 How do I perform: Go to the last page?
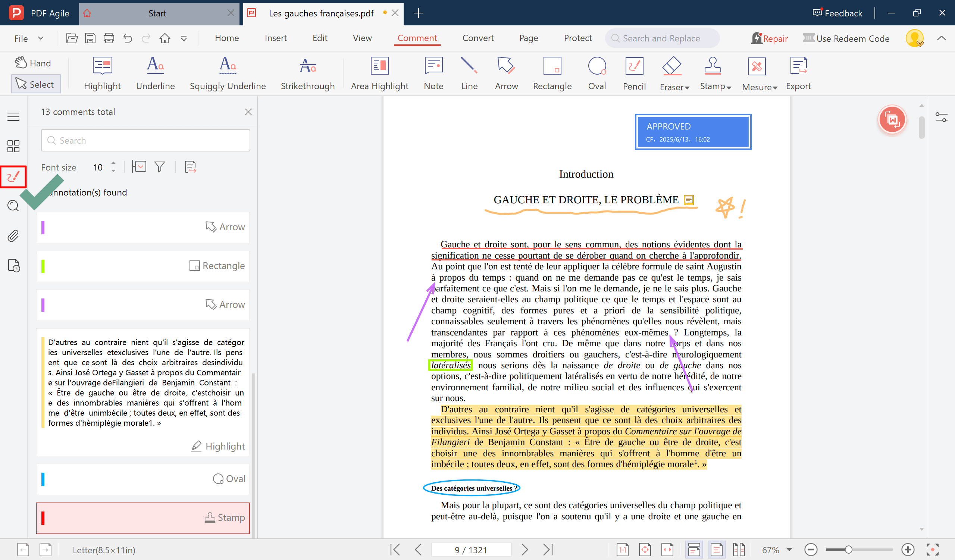(548, 550)
